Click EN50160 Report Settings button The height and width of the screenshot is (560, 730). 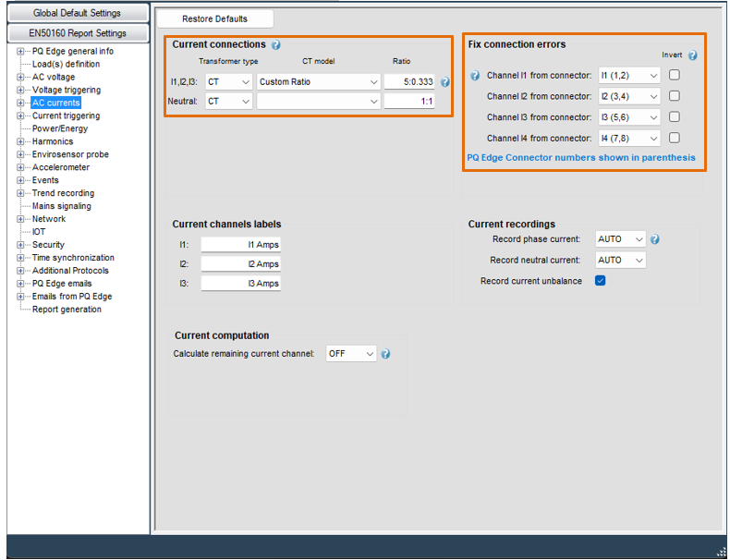[78, 33]
